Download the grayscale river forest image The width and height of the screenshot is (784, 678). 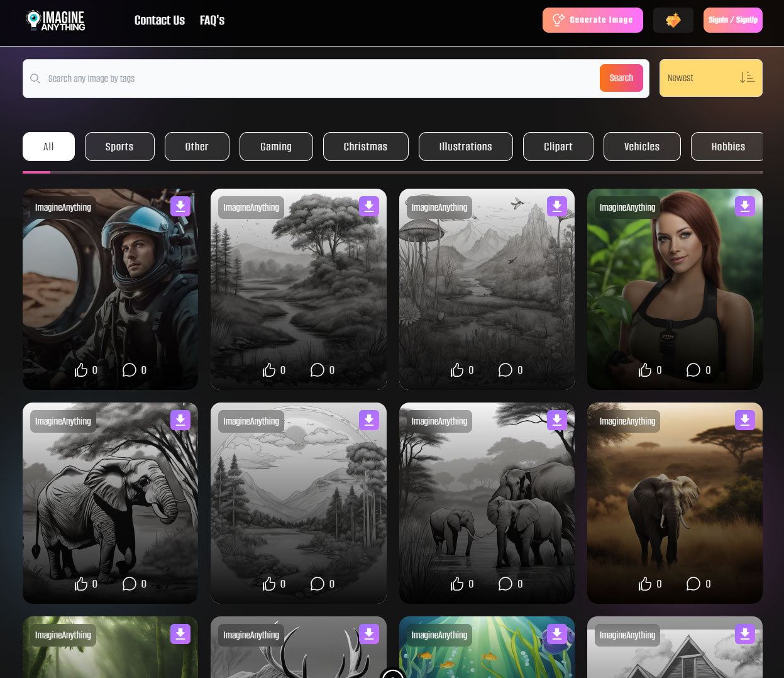(x=369, y=206)
